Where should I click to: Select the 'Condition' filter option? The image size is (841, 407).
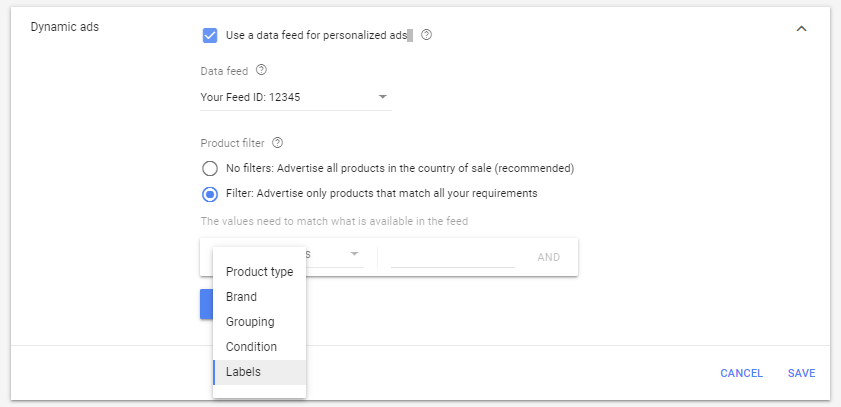click(x=251, y=347)
